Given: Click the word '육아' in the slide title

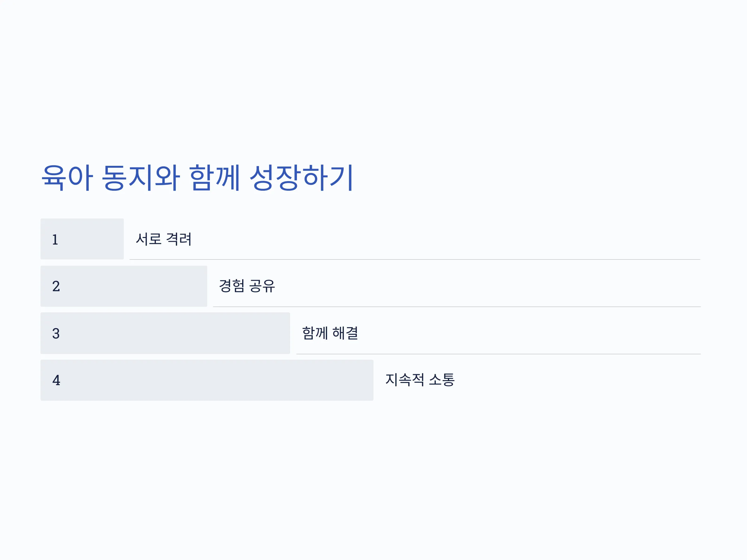Looking at the screenshot, I should coord(67,177).
